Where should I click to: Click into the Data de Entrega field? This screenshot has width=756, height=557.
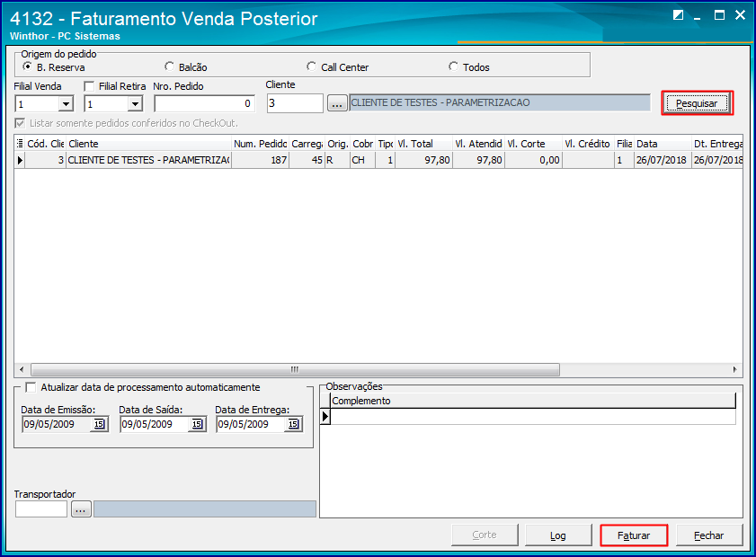(x=251, y=424)
